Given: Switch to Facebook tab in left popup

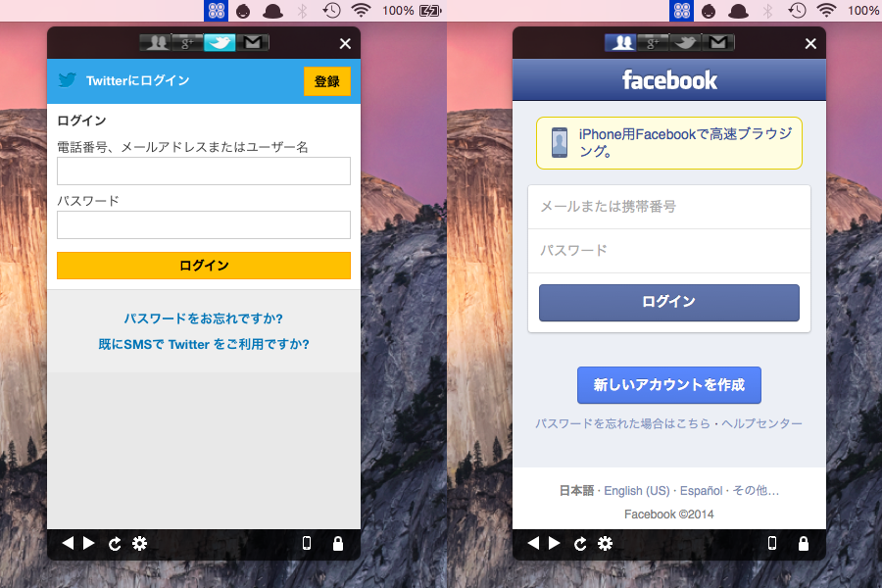Looking at the screenshot, I should 155,43.
